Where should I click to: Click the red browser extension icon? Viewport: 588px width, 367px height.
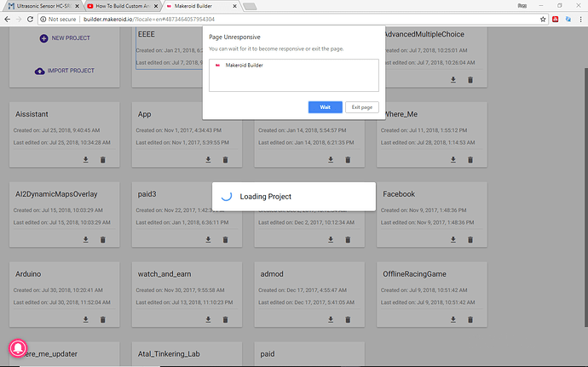[x=556, y=19]
